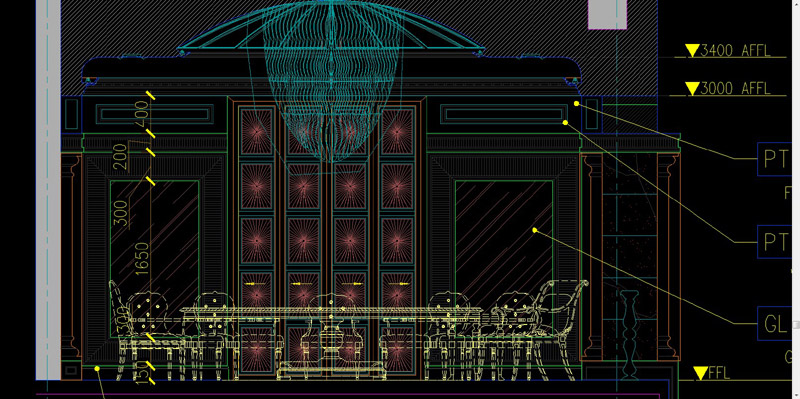
Task: Select the GL material tag box
Action: tap(774, 323)
